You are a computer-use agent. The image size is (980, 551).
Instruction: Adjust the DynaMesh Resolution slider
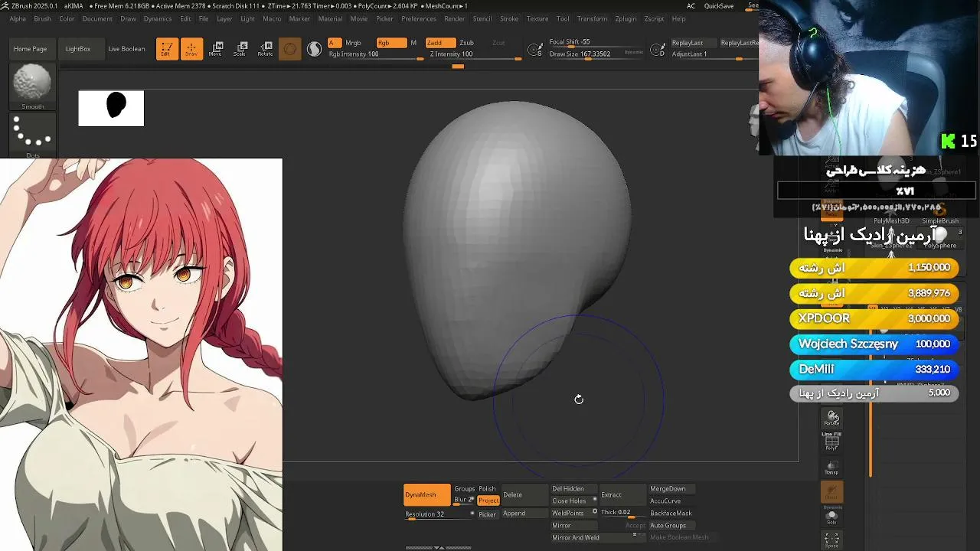[439, 514]
